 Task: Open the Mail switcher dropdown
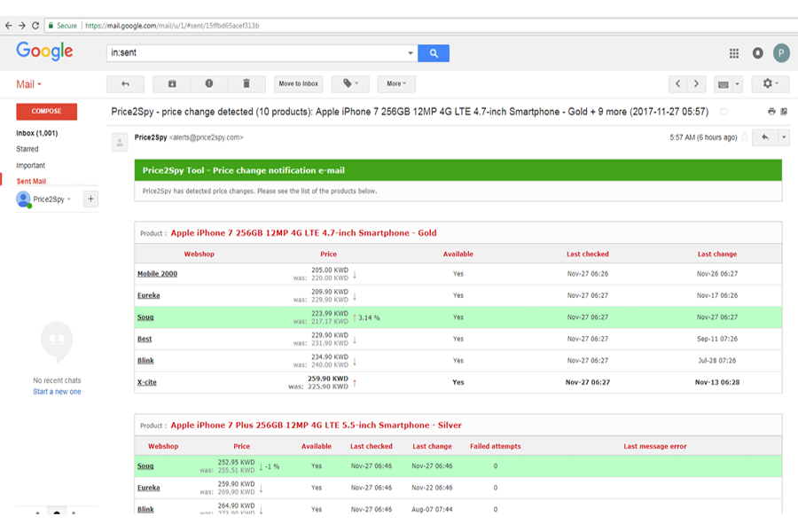(x=28, y=84)
